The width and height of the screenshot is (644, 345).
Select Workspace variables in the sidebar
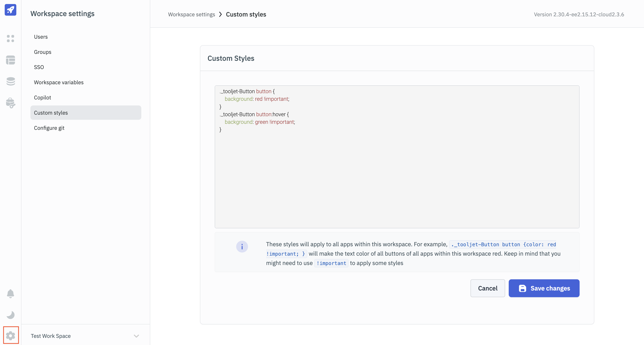click(59, 82)
